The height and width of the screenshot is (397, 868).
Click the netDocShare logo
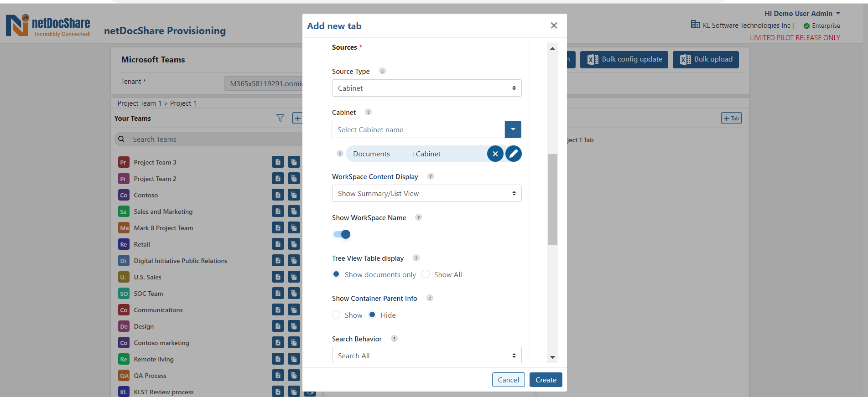pos(48,25)
